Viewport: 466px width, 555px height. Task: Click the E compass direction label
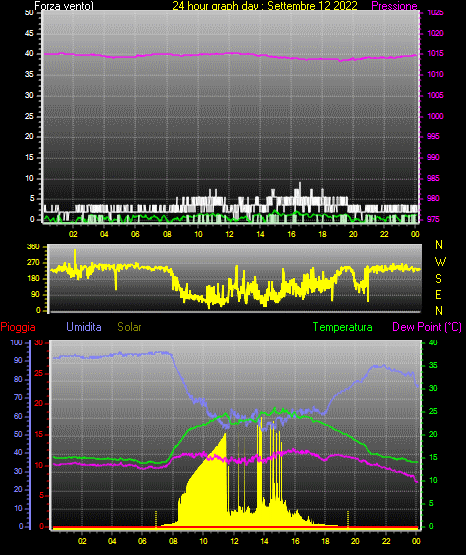(x=438, y=295)
